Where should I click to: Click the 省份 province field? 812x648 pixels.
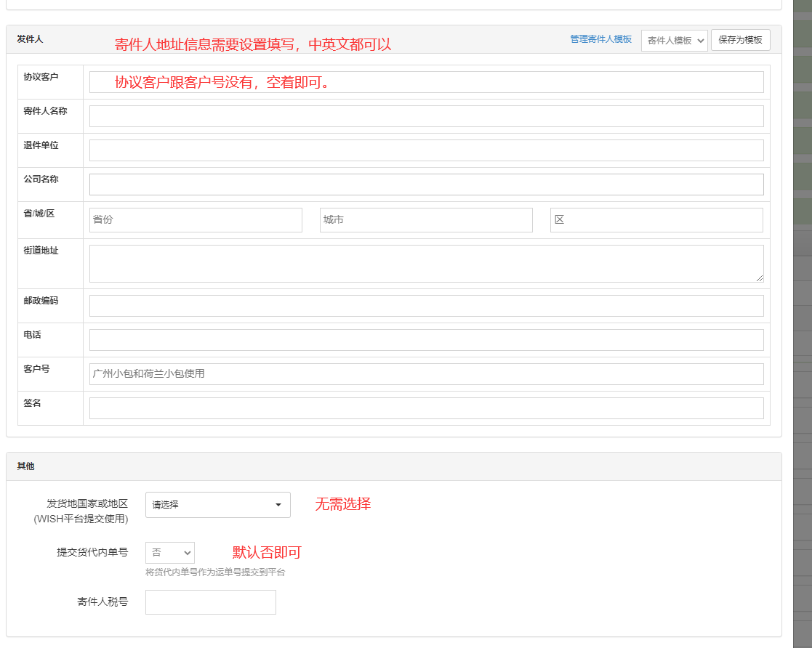point(196,220)
